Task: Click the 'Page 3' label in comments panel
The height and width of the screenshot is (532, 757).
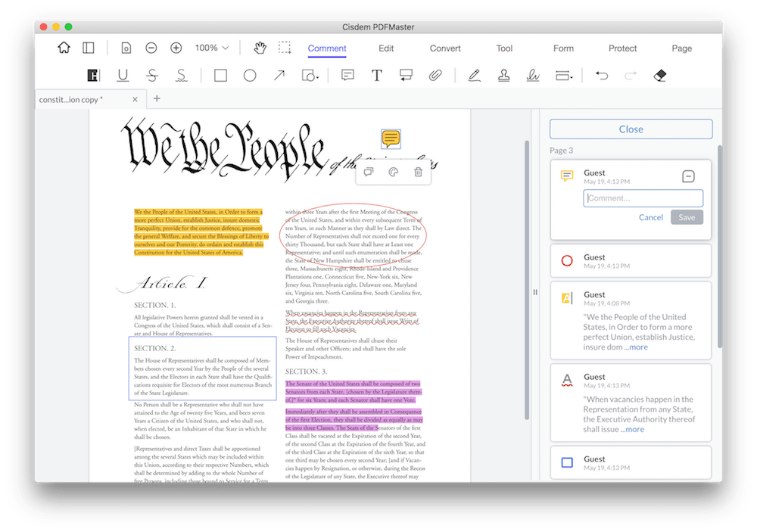Action: (x=561, y=150)
